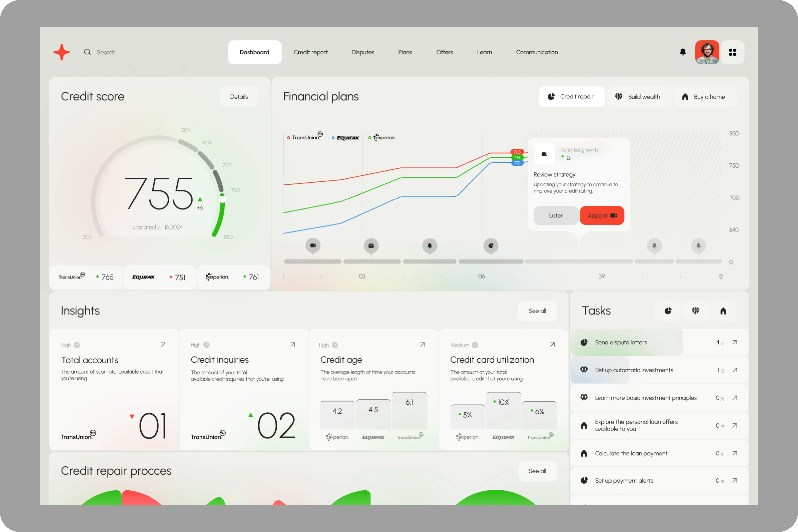Screen dimensions: 798x532
Task: Open the user profile avatar
Action: (707, 52)
